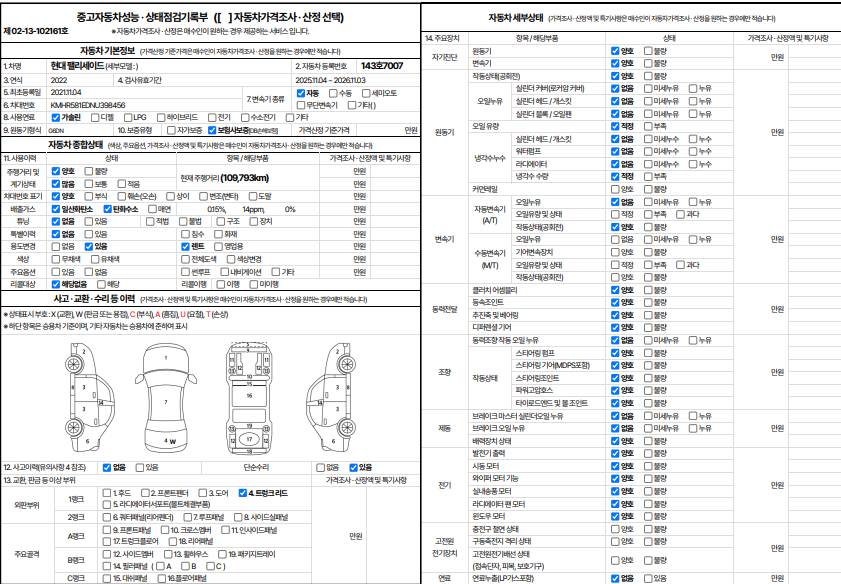Click the vehicle name 현대 팰리세이드

[77, 66]
